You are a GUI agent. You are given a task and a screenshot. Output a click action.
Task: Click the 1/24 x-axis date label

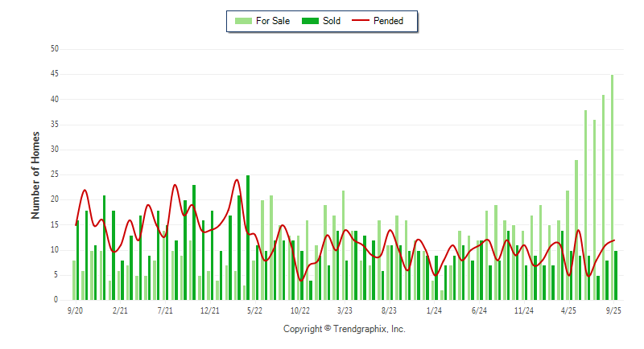[434, 310]
